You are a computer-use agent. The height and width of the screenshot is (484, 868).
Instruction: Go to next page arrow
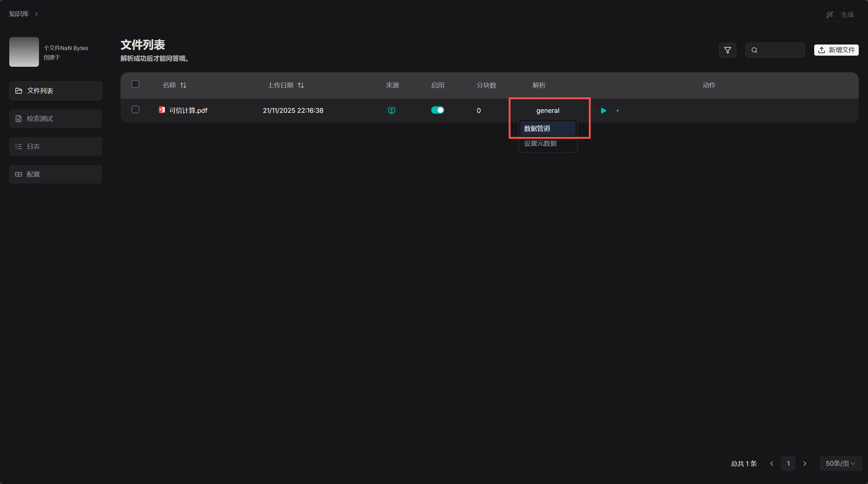coord(805,464)
